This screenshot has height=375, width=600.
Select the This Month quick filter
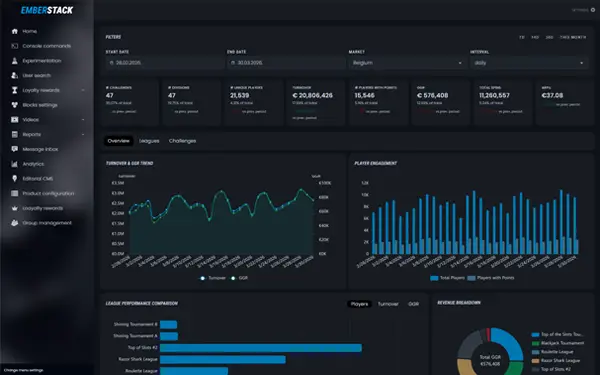(573, 38)
